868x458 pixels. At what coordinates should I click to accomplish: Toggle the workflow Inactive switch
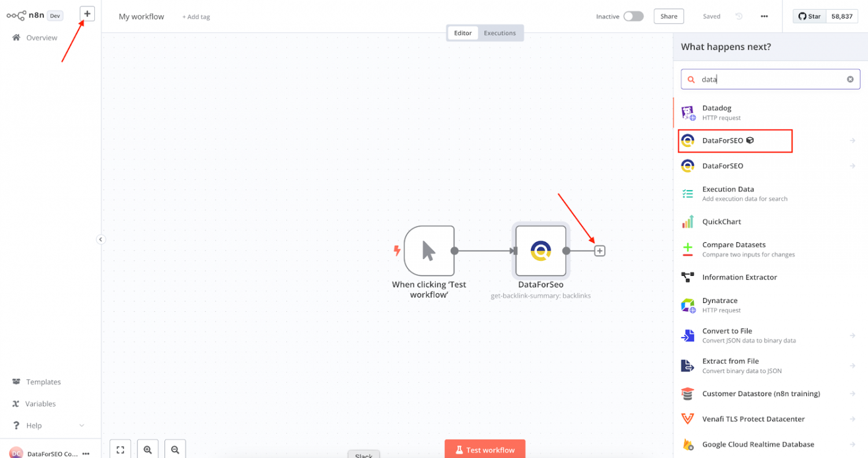click(633, 17)
